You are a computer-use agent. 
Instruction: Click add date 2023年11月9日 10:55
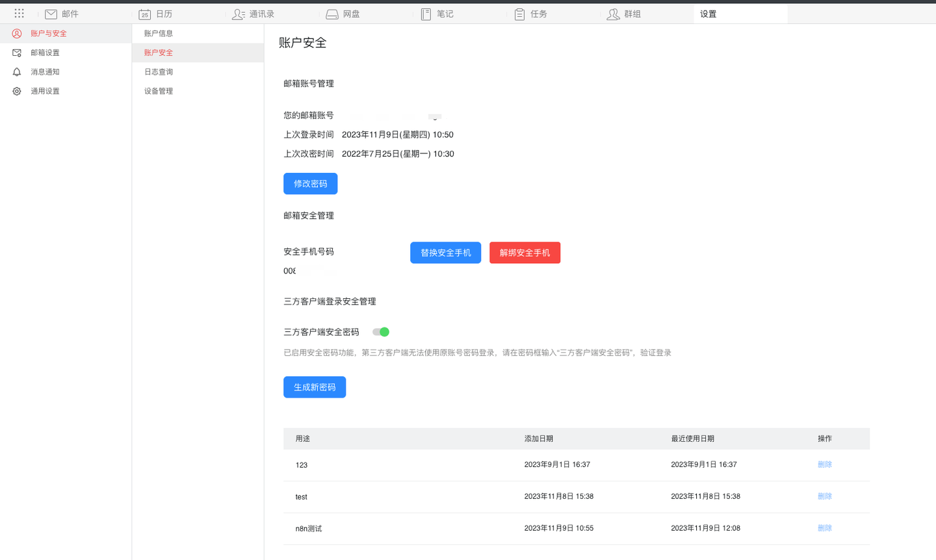[x=559, y=528]
